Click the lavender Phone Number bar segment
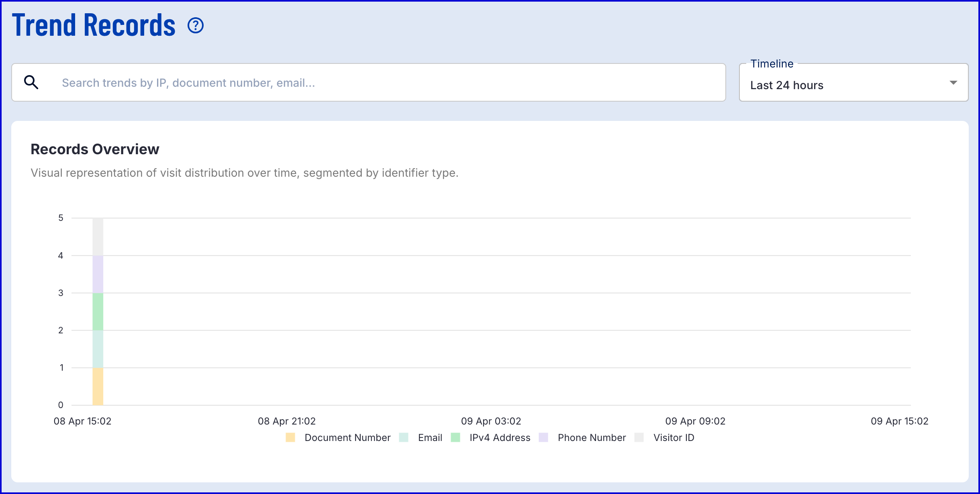Image resolution: width=980 pixels, height=494 pixels. [98, 274]
